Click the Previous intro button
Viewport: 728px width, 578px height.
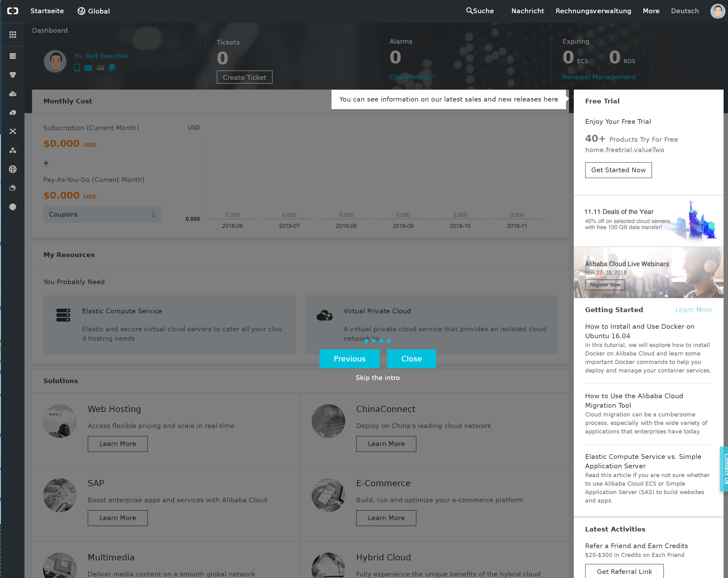(349, 359)
